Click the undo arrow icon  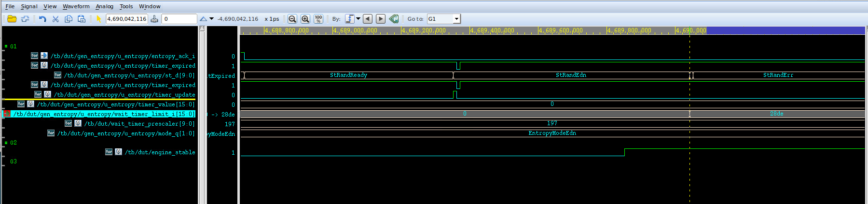pyautogui.click(x=42, y=19)
